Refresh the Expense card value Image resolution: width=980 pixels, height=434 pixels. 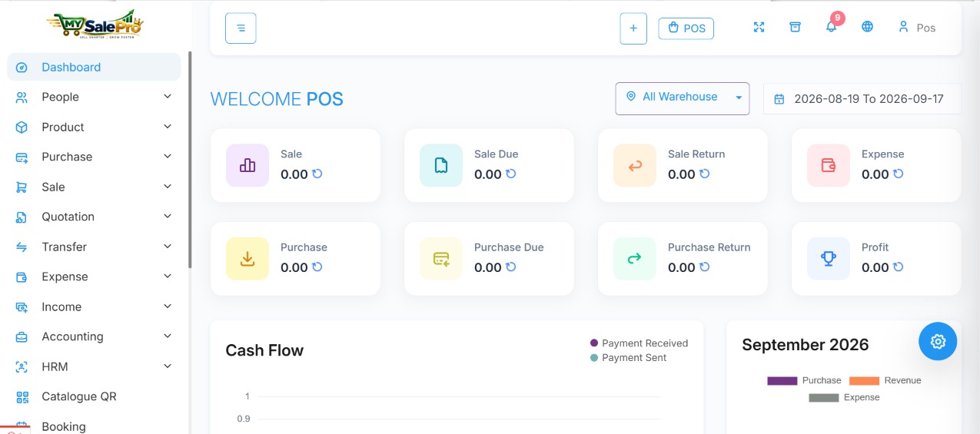point(899,174)
